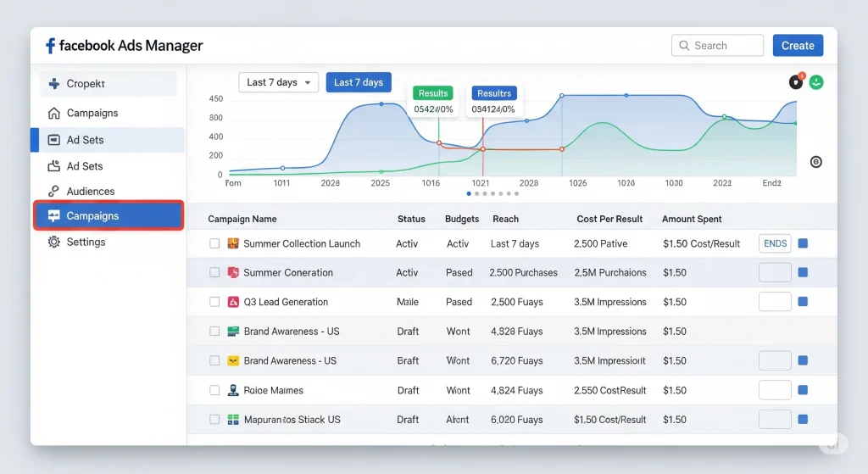Select the active Ad Sets sidebar item
This screenshot has width=868, height=474.
(108, 140)
